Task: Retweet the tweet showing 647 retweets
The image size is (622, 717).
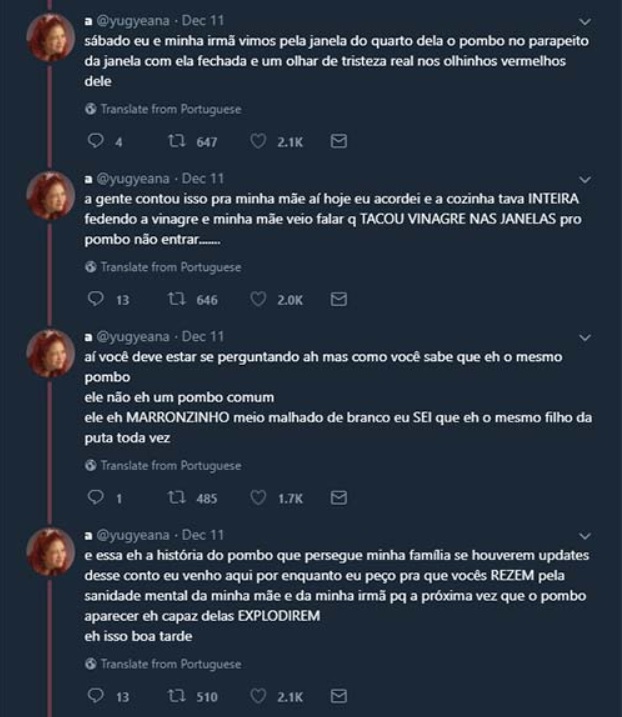Action: tap(177, 141)
